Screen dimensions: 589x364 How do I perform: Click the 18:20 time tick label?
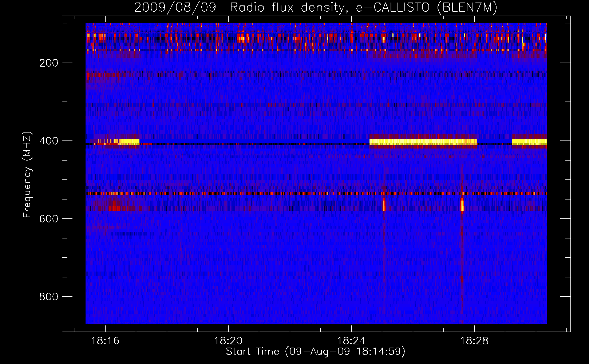coord(228,341)
